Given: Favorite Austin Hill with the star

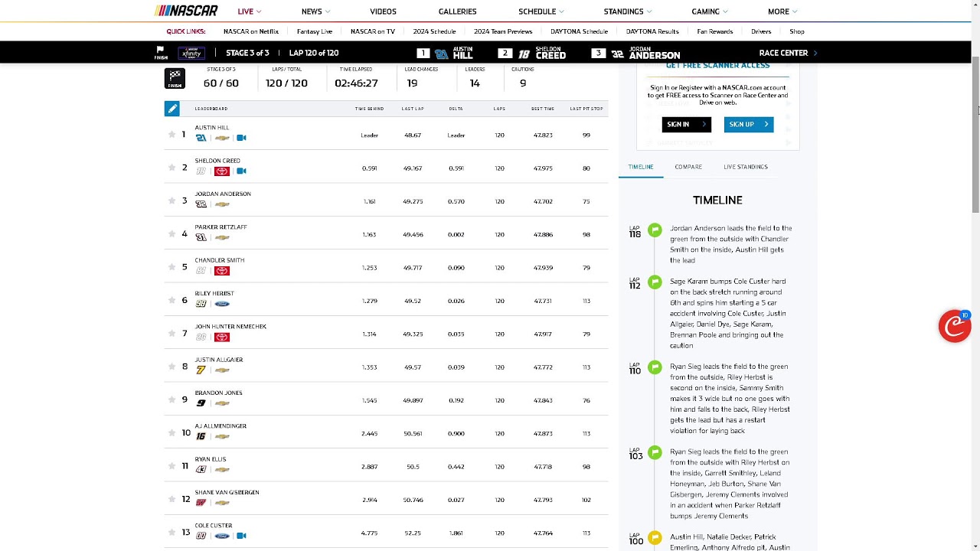Looking at the screenshot, I should 171,135.
